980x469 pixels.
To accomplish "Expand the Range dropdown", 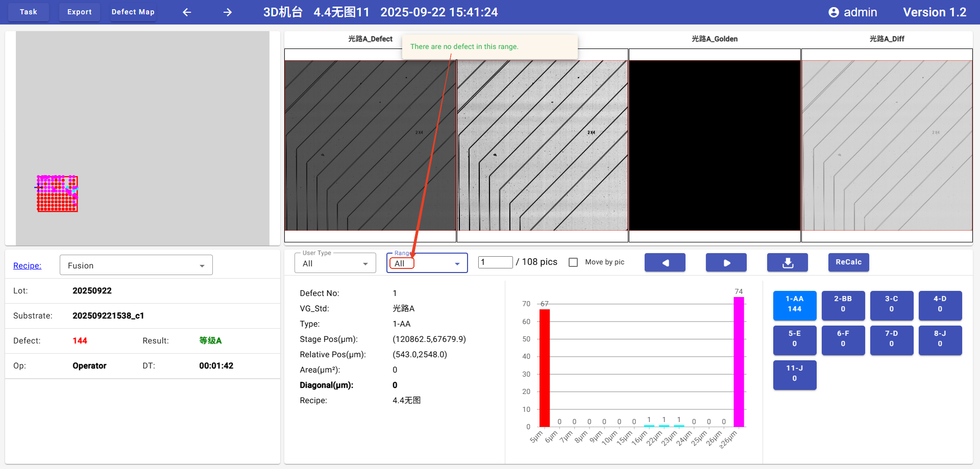I will [457, 263].
